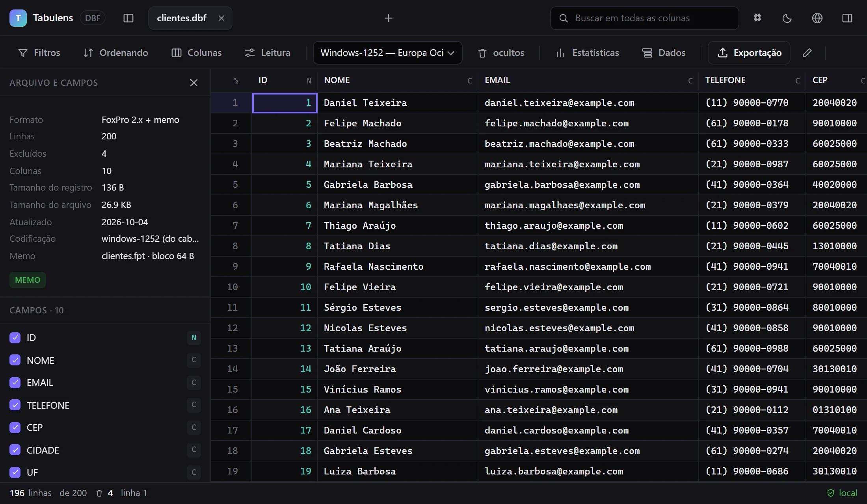Select row number 16 header
The image size is (867, 504).
232,410
